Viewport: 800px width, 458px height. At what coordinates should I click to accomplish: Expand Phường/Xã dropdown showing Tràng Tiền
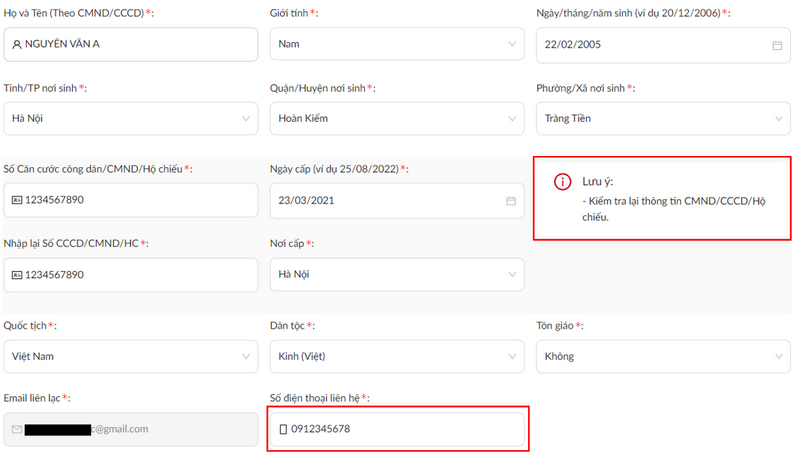663,118
